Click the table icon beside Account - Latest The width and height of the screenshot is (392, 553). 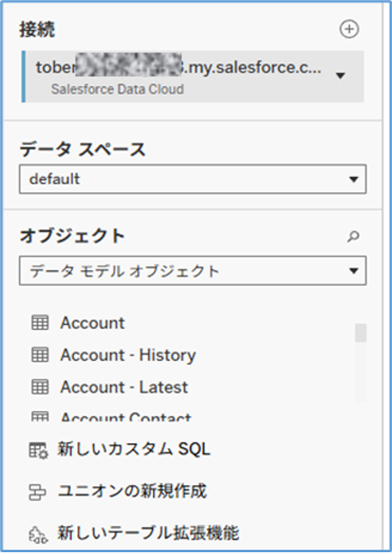pyautogui.click(x=40, y=386)
